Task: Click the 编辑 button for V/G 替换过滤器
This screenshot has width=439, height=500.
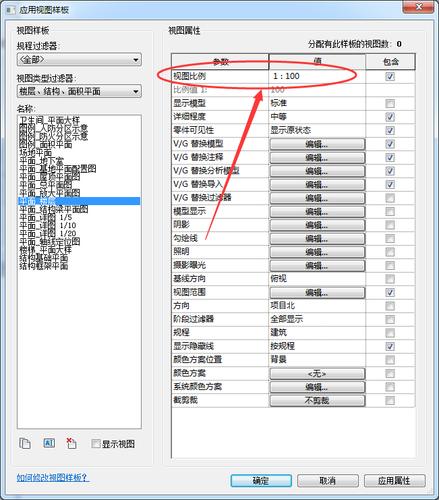Action: [x=317, y=198]
